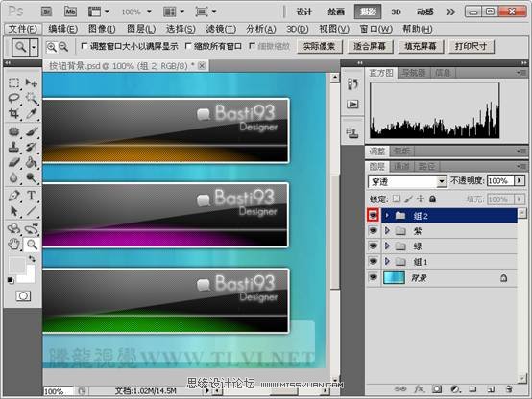This screenshot has height=399, width=532.
Task: Select the Eraser tool
Action: [x=13, y=162]
